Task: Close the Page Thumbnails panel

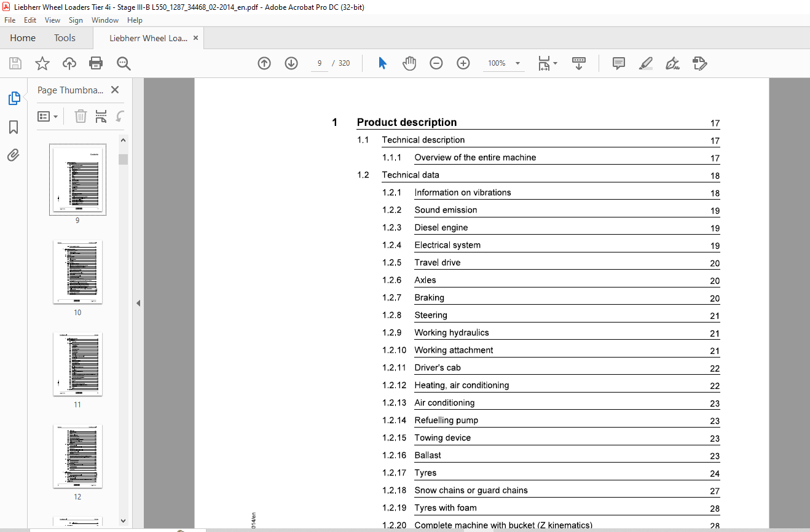Action: pos(114,90)
